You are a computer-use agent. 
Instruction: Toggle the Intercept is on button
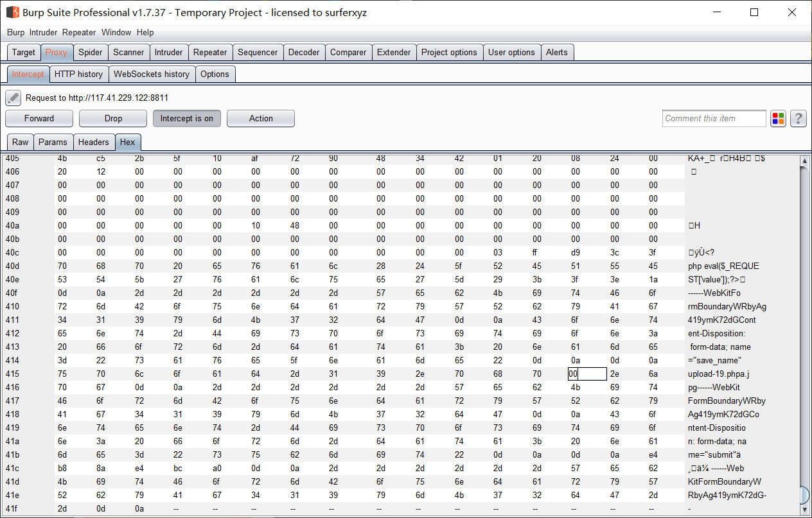pos(186,118)
